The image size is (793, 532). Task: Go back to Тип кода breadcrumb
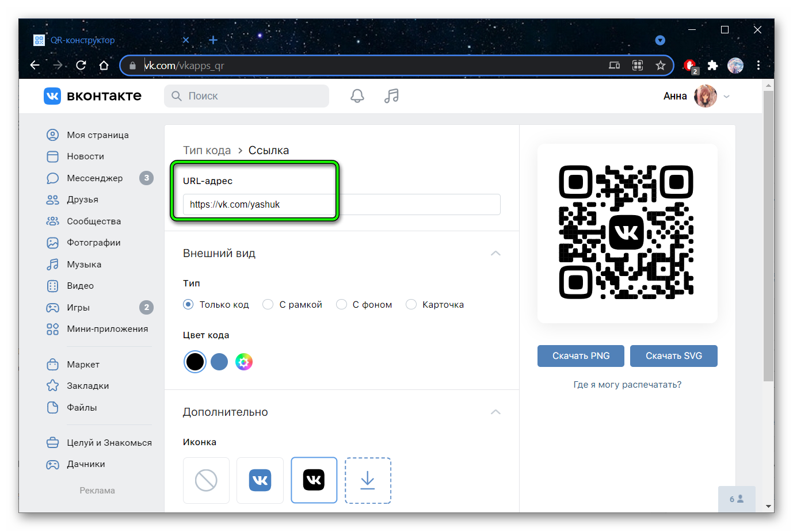pyautogui.click(x=207, y=150)
